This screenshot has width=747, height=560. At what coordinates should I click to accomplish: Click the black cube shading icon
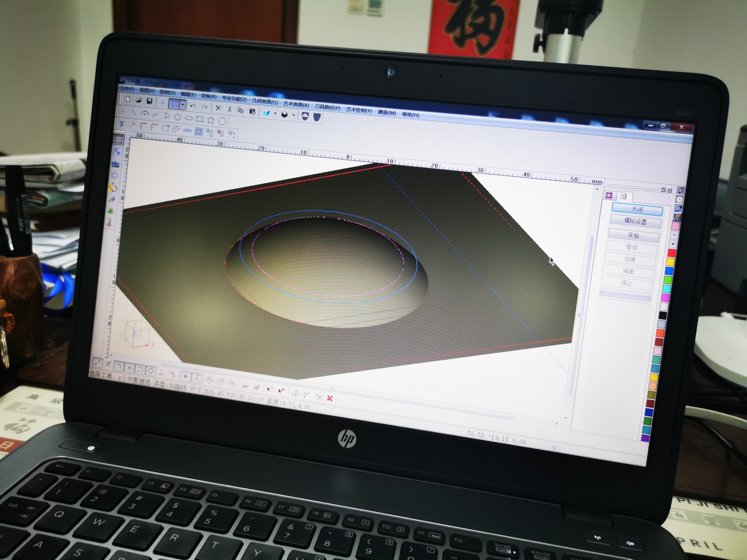[x=284, y=115]
